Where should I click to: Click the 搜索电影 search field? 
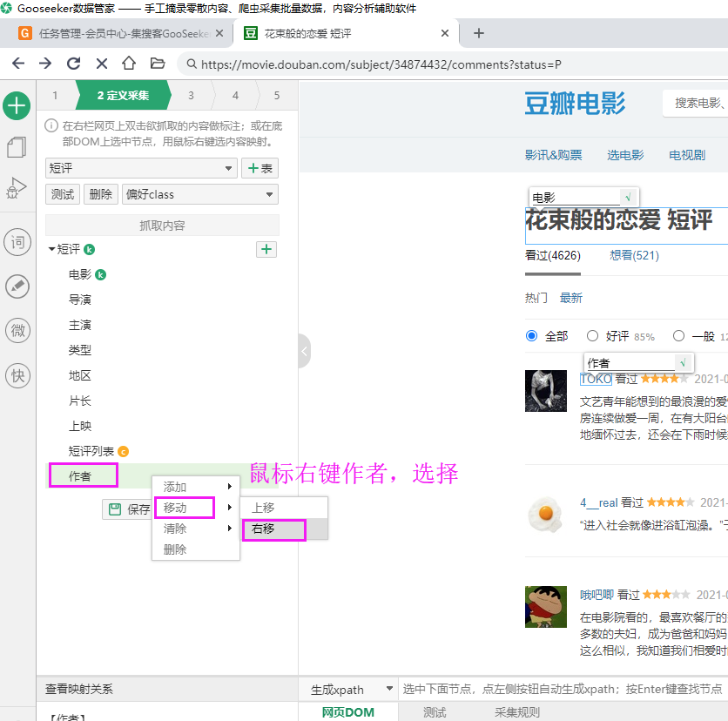[696, 103]
